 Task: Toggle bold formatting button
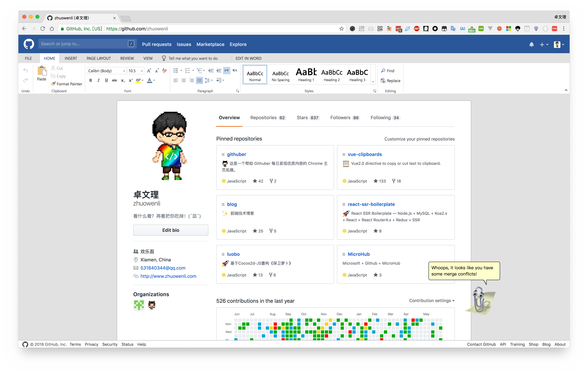point(91,80)
